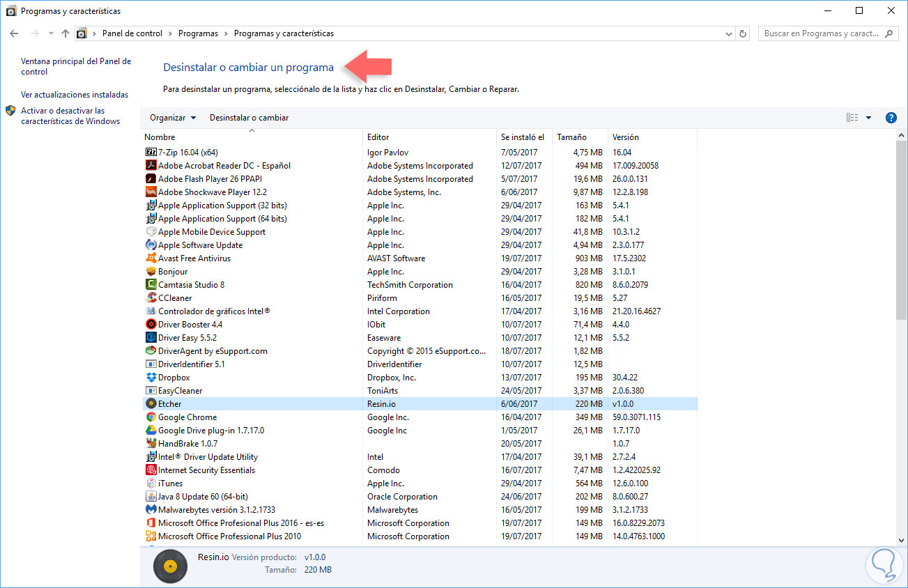The width and height of the screenshot is (908, 588).
Task: Select Intel® Driver Update Utility row
Action: coord(420,456)
